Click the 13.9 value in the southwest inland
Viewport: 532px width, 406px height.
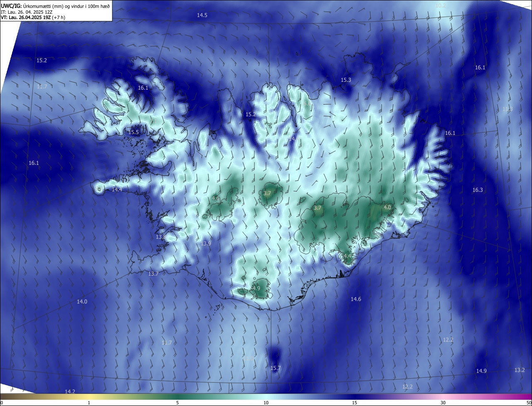(206, 243)
